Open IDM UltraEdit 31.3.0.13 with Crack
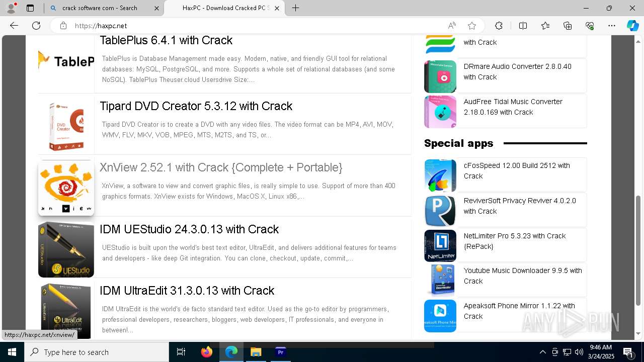The image size is (644, 362). pyautogui.click(x=187, y=291)
